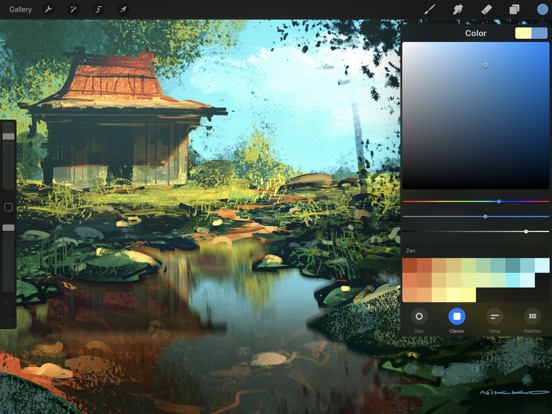Select the pale yellow secondary color swatch
This screenshot has width=552, height=414.
click(x=523, y=33)
